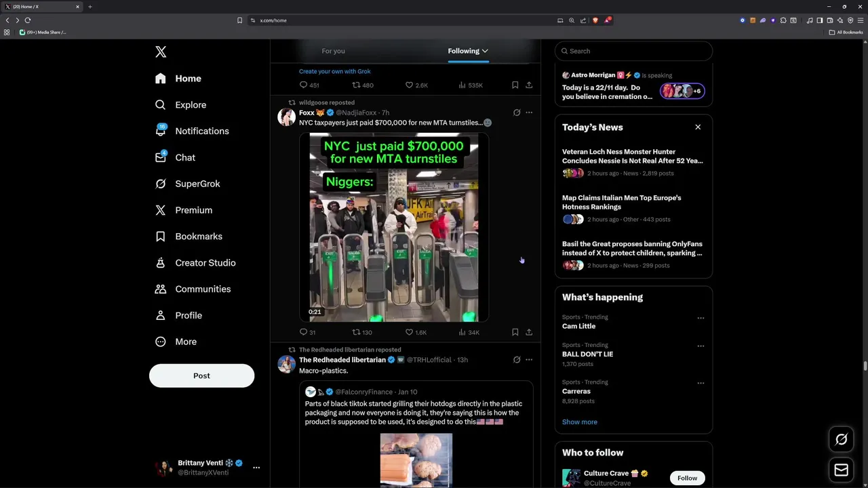Open Explore from the sidebar

coord(180,105)
